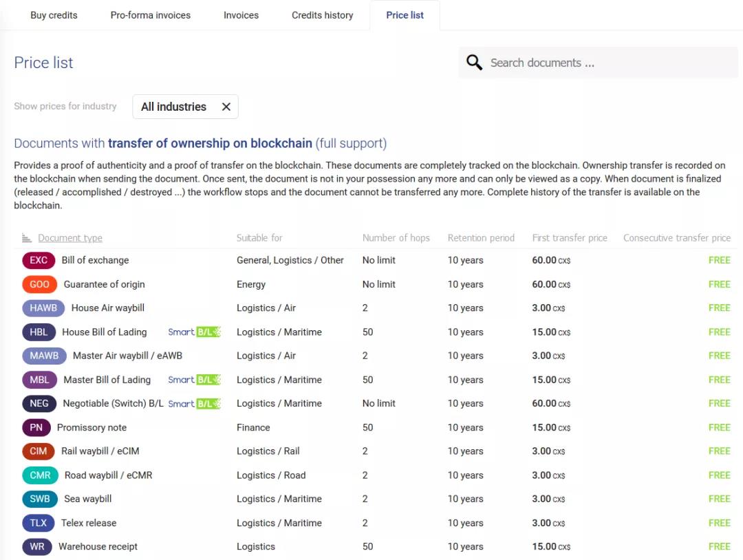Open the All industries dropdown

[x=173, y=107]
